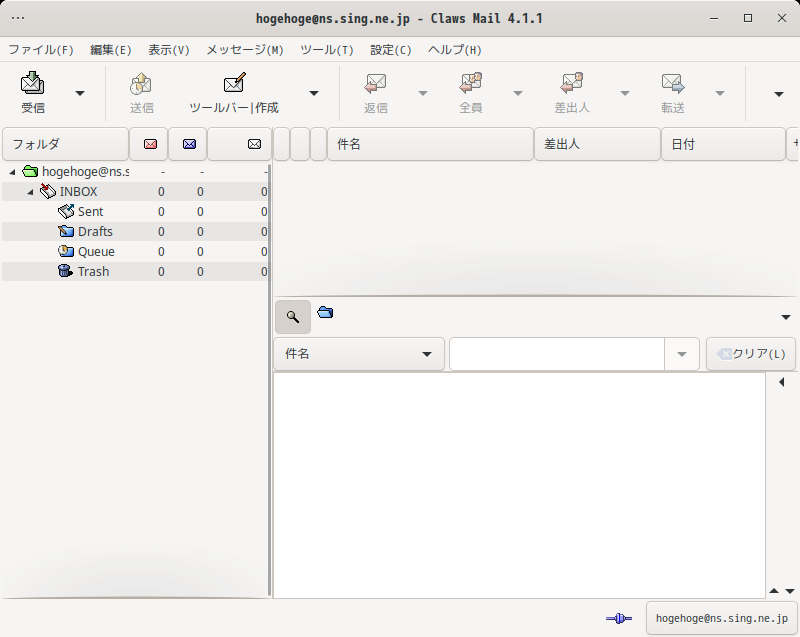
Task: Toggle the quick search magnifier button
Action: [x=293, y=317]
